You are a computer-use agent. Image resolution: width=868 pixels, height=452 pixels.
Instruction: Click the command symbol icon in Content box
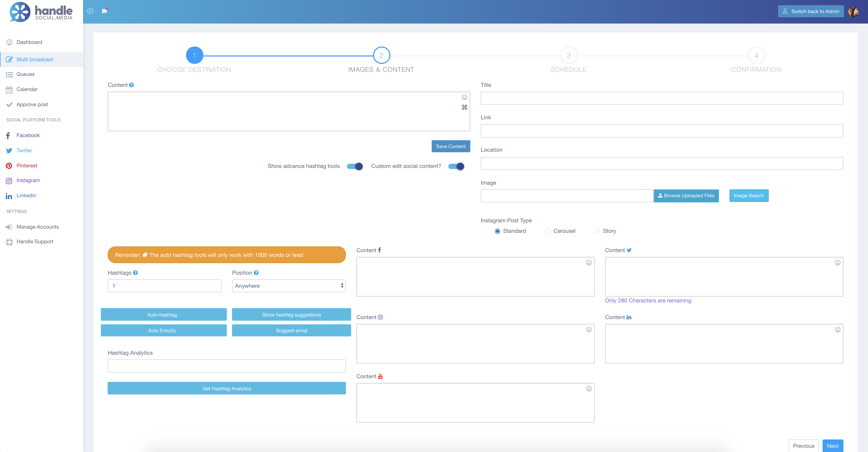click(x=464, y=108)
